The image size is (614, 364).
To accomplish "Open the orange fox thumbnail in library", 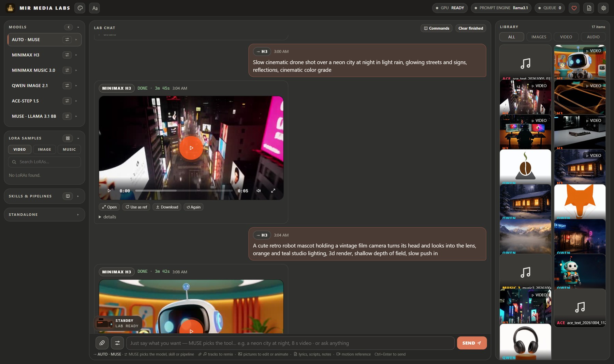I will (580, 202).
